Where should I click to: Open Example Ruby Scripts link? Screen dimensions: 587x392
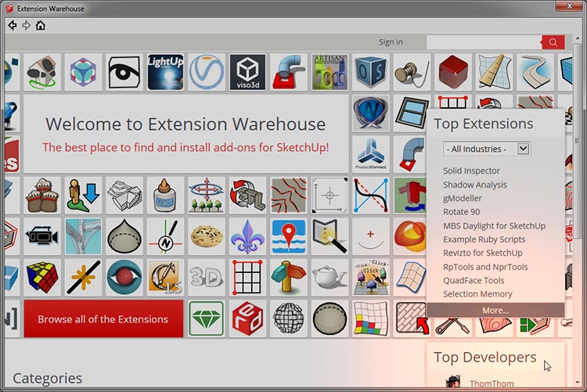(484, 239)
